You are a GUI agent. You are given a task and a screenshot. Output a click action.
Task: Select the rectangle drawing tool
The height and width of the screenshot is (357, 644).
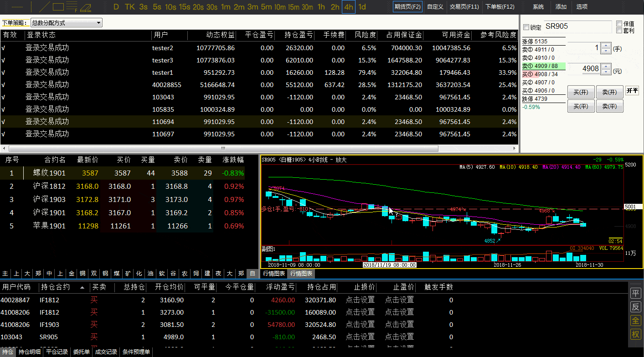tap(58, 7)
